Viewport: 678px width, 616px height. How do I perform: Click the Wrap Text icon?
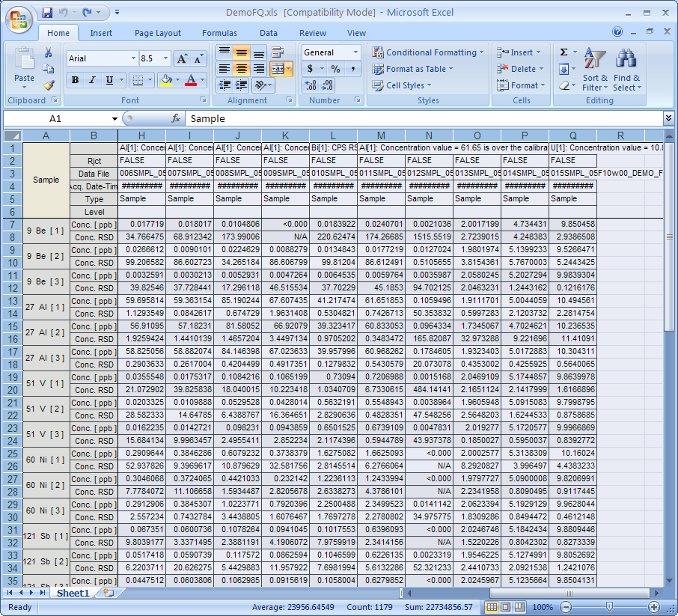click(278, 52)
